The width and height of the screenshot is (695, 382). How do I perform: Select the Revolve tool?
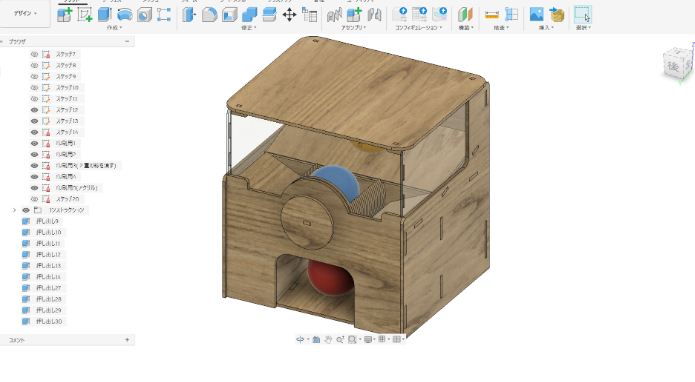[125, 15]
